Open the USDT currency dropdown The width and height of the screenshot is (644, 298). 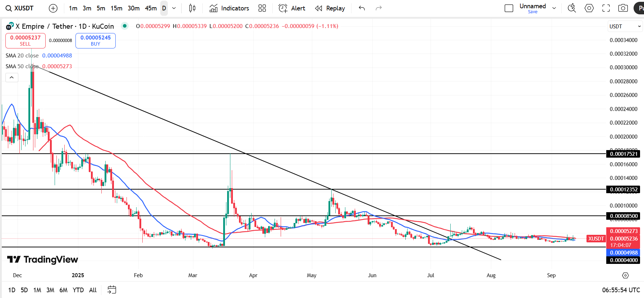tap(625, 26)
